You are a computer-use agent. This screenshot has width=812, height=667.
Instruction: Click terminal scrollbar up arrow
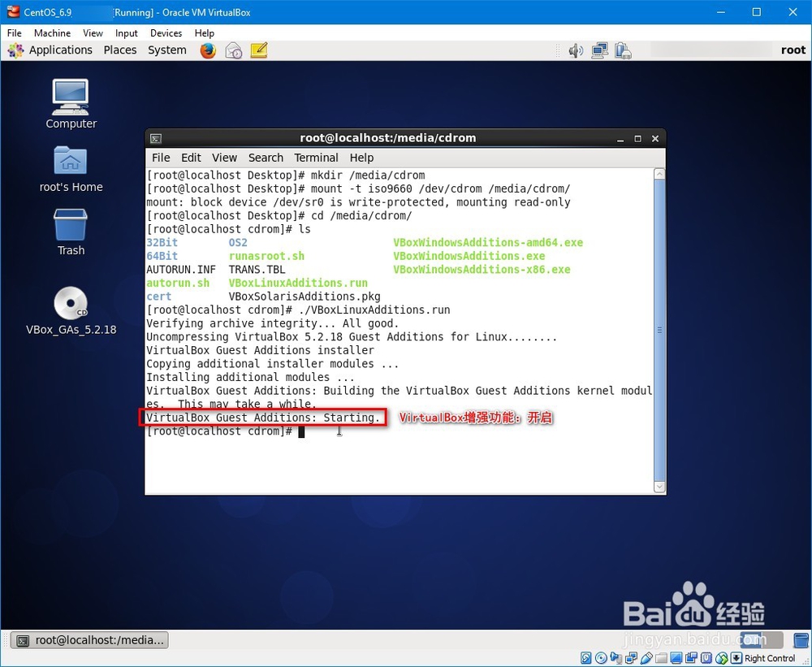click(659, 174)
